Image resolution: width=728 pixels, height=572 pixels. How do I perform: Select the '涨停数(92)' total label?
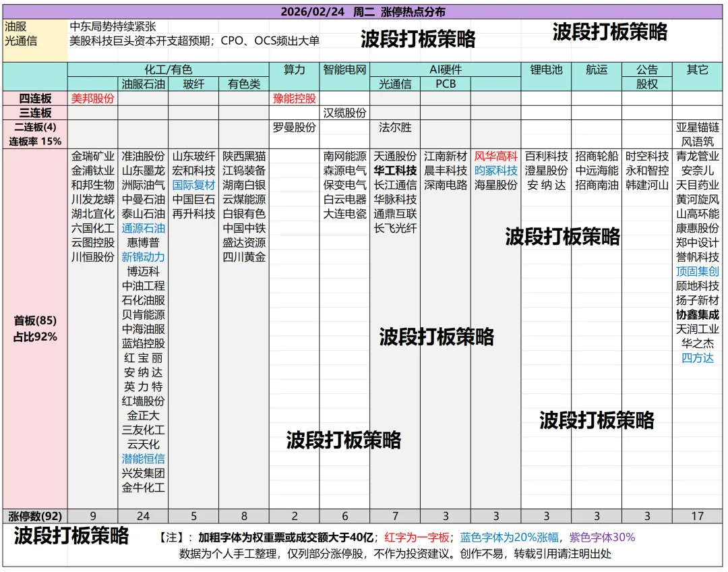coord(35,516)
